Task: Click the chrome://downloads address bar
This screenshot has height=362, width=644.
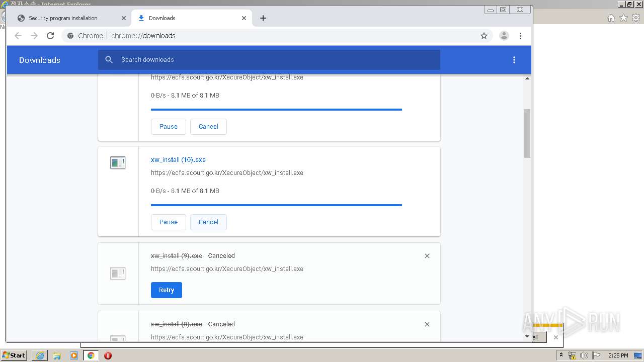Action: click(277, 36)
